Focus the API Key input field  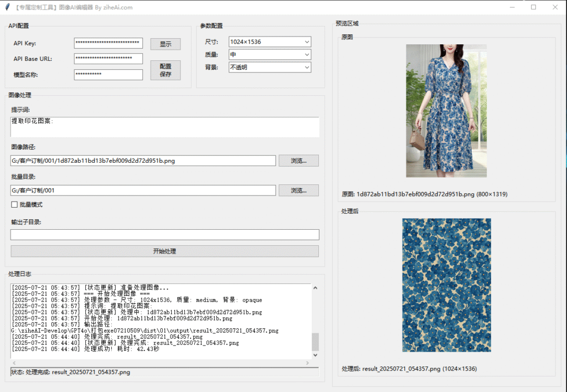tap(108, 43)
